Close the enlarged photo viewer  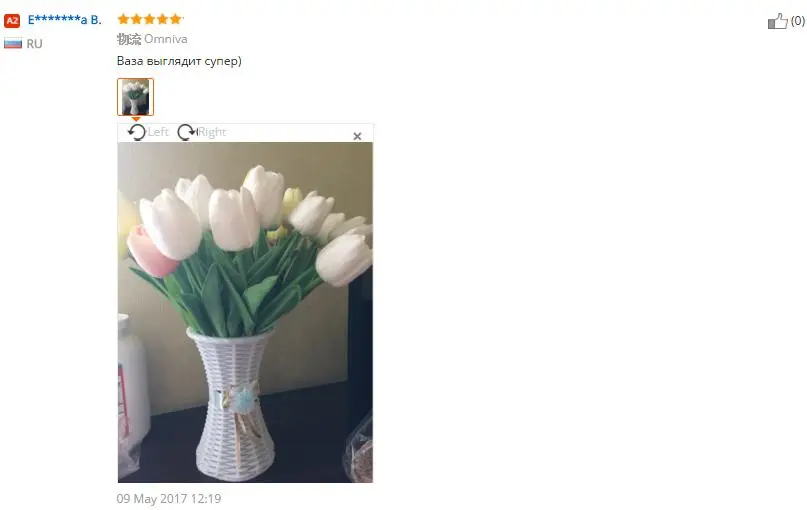coord(357,136)
